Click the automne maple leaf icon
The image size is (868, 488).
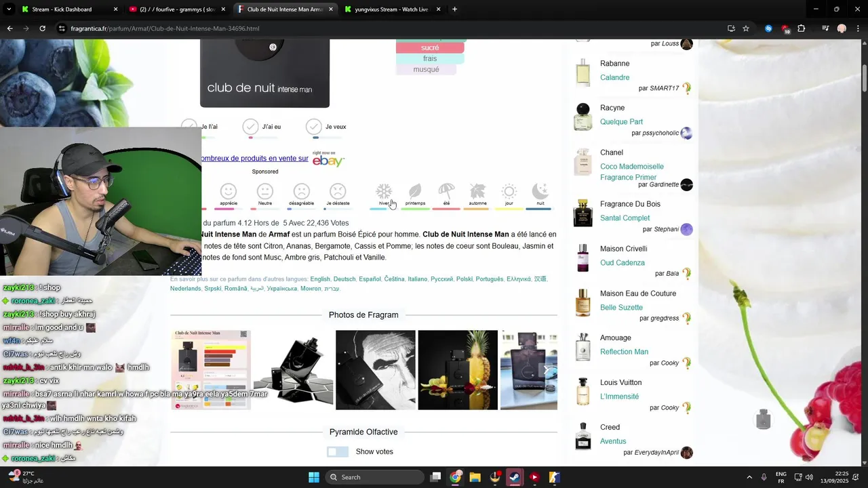pos(477,192)
